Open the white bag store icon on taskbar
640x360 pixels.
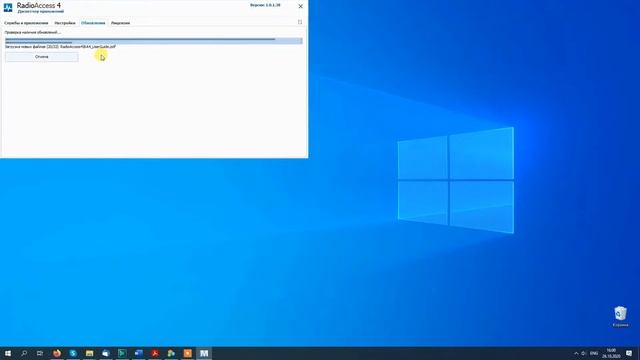pyautogui.click(x=106, y=353)
